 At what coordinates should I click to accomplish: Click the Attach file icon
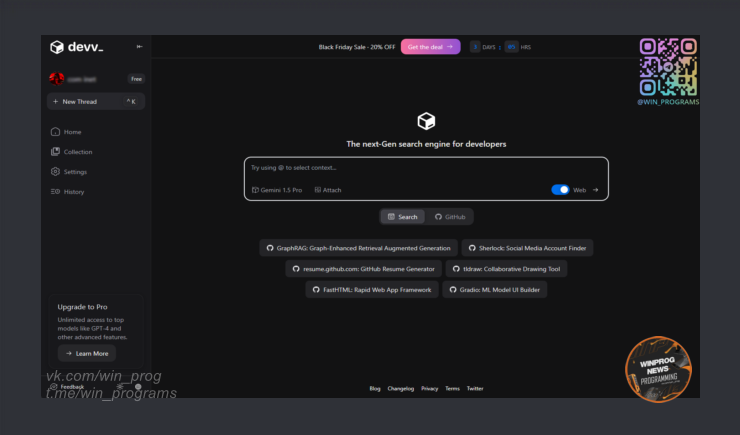318,190
